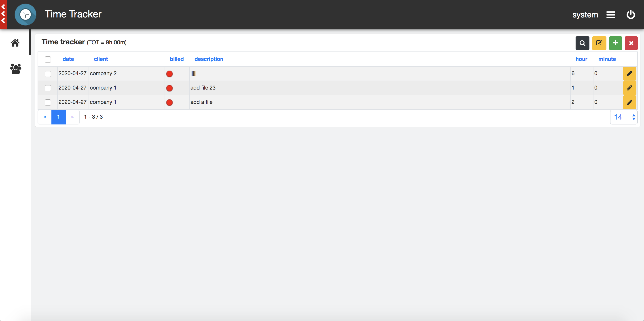Select the company 2 row checkbox
Screen dimensions: 644x321
48,74
